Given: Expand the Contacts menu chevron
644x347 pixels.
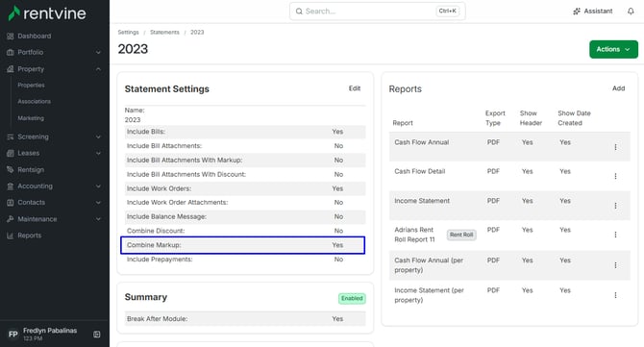Looking at the screenshot, I should click(98, 203).
